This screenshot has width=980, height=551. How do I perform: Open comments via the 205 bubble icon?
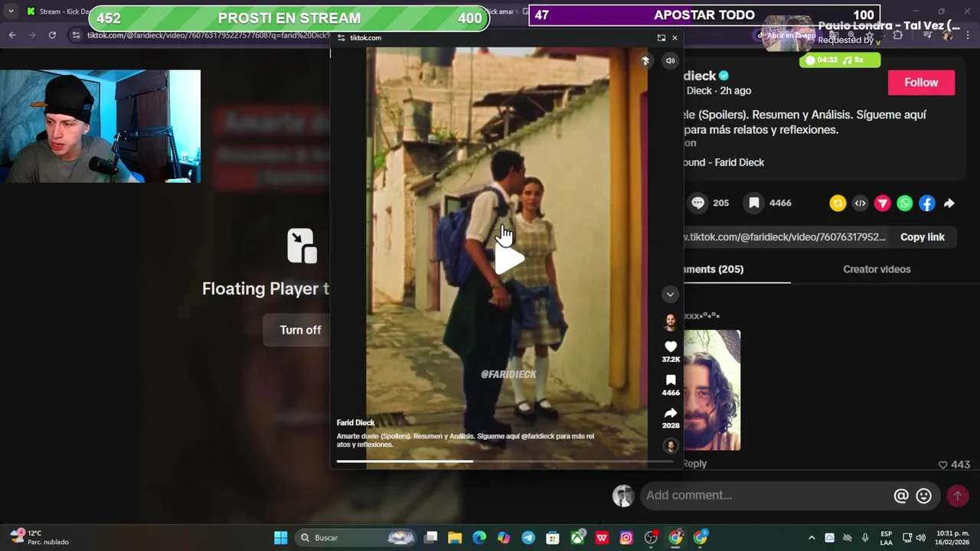tap(697, 203)
